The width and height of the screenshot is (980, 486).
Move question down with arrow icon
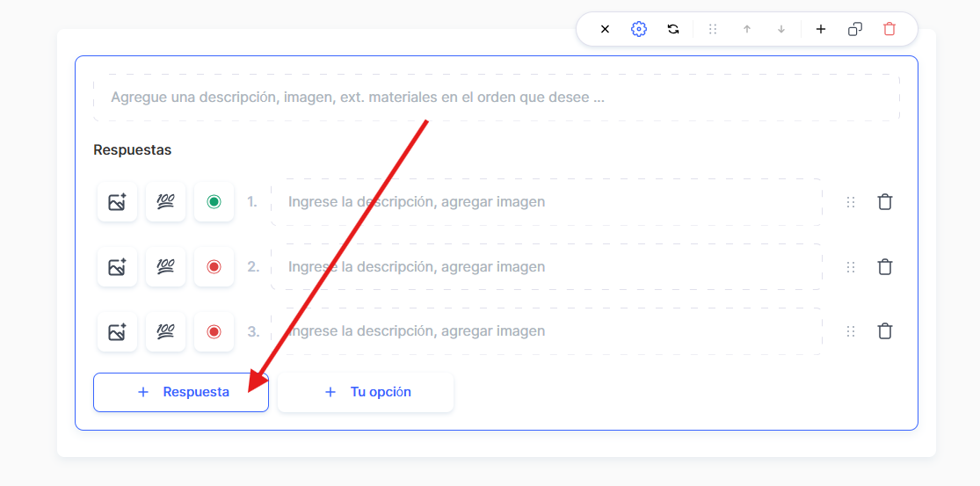[x=780, y=29]
